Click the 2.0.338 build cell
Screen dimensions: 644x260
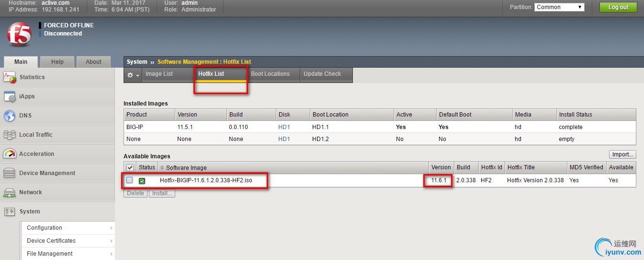point(466,180)
